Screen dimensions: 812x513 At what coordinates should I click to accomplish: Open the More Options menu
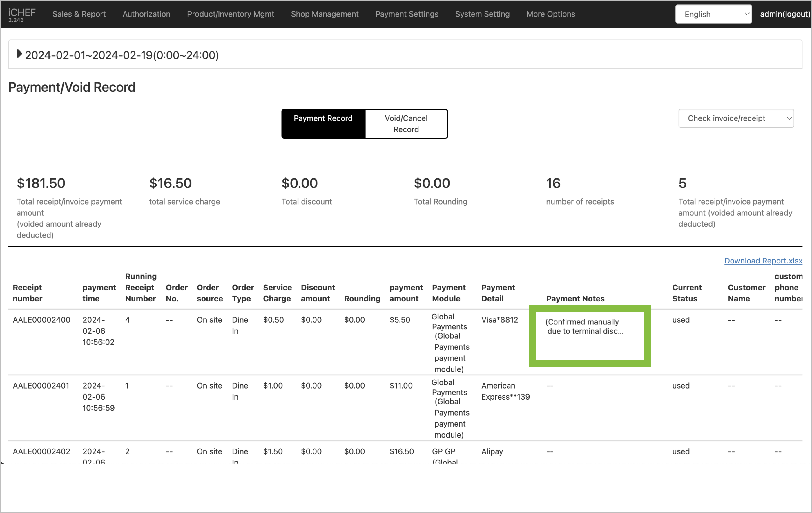[x=550, y=14]
